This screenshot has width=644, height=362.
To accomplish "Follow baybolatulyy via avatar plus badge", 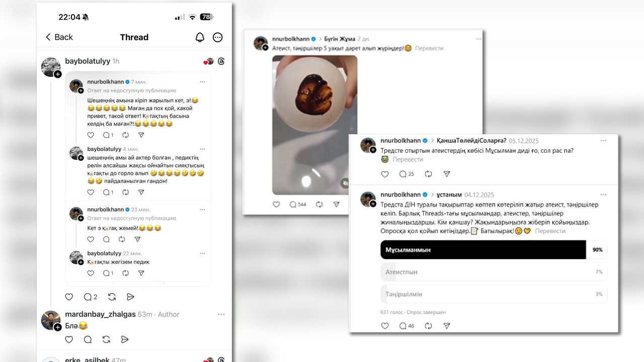I will [x=58, y=74].
